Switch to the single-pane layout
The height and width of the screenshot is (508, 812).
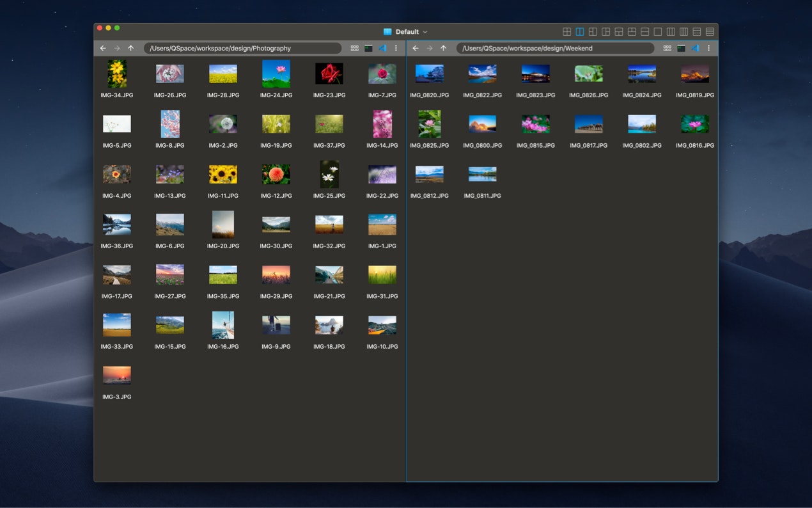(x=657, y=31)
